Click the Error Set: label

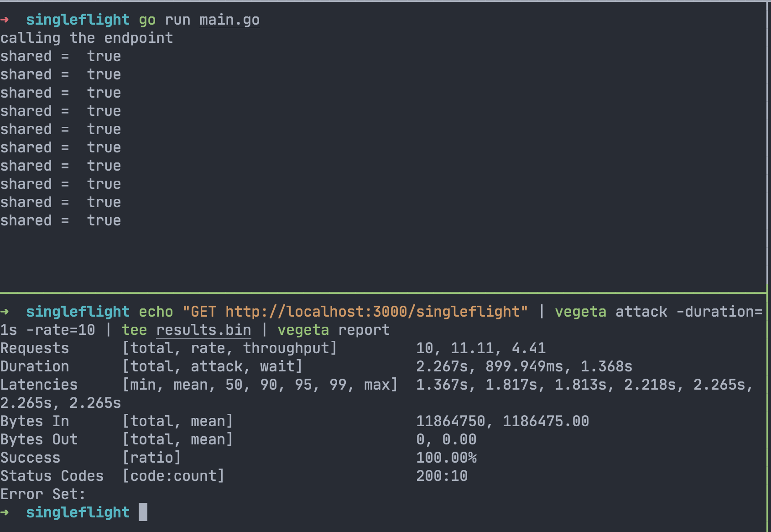point(43,494)
